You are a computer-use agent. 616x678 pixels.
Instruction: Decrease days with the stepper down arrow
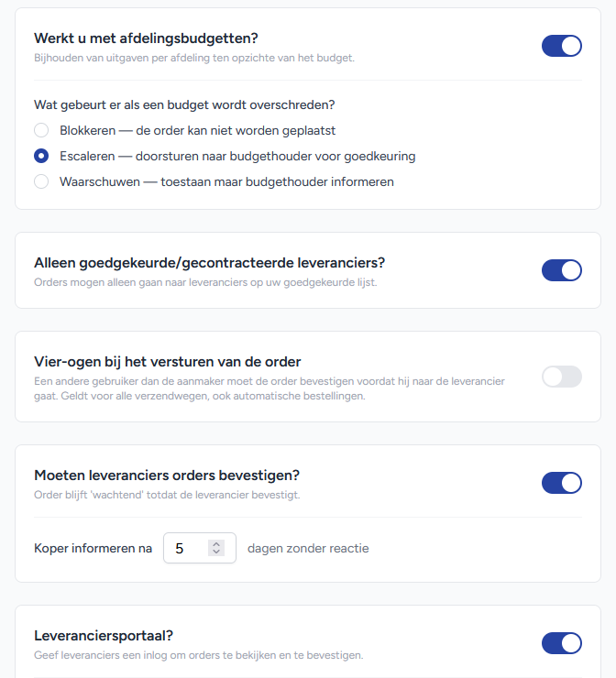(216, 552)
